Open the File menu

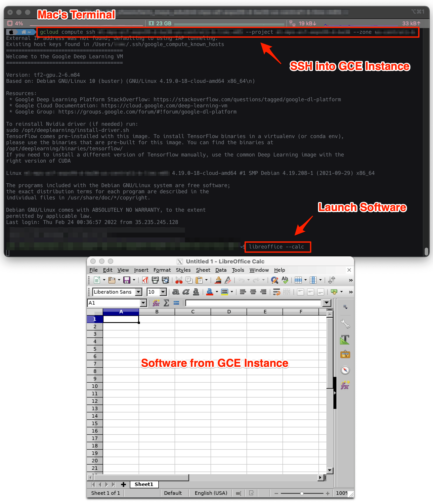coord(93,270)
